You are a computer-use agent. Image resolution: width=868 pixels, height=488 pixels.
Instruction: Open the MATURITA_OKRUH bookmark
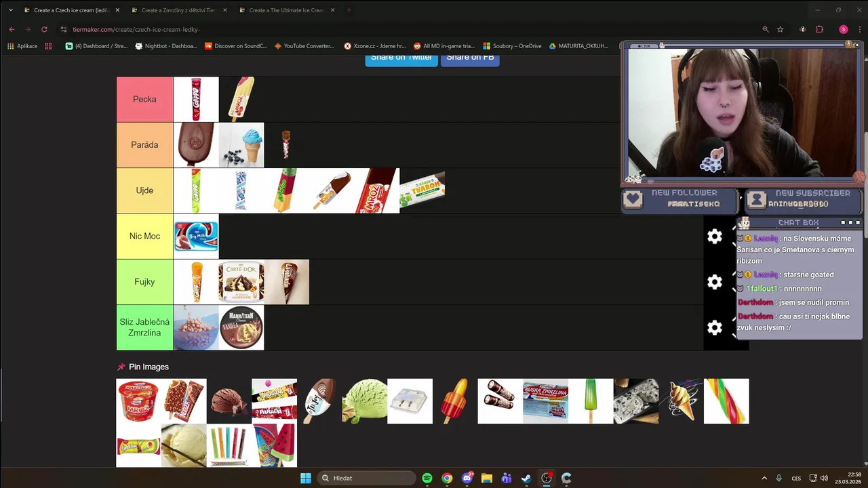(578, 46)
